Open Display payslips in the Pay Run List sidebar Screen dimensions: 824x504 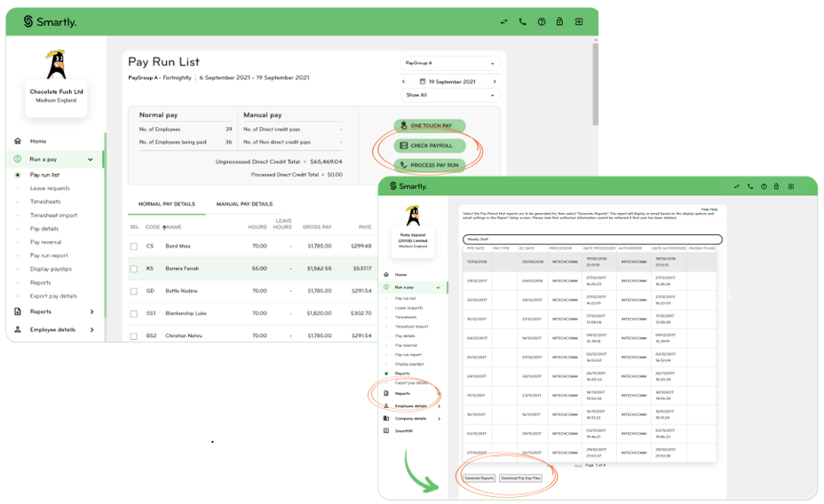[51, 269]
